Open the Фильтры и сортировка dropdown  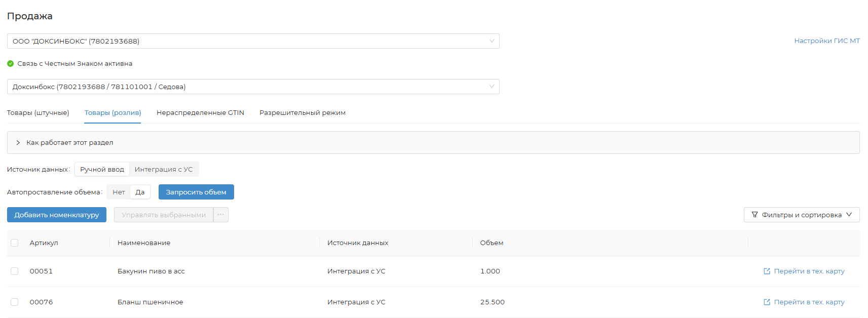pos(801,215)
